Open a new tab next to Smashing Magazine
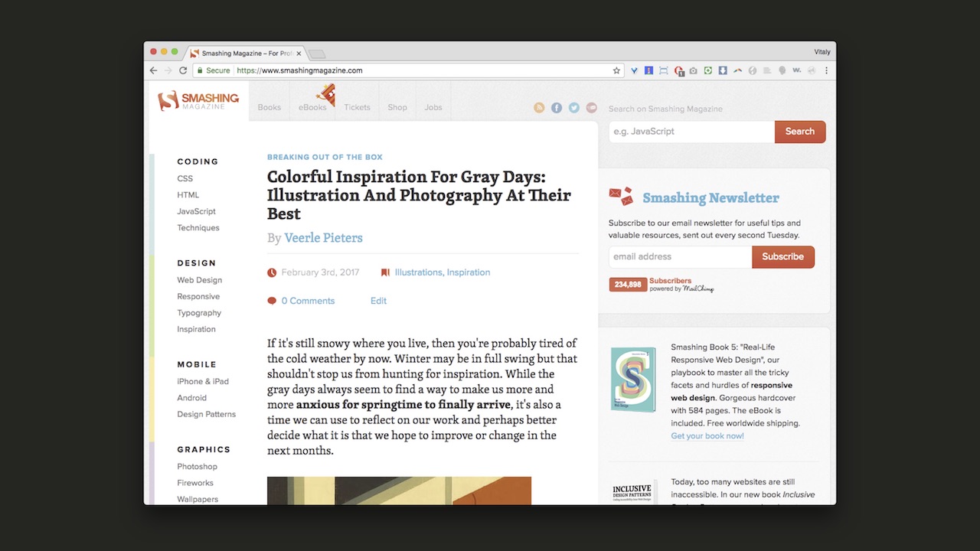 click(317, 54)
